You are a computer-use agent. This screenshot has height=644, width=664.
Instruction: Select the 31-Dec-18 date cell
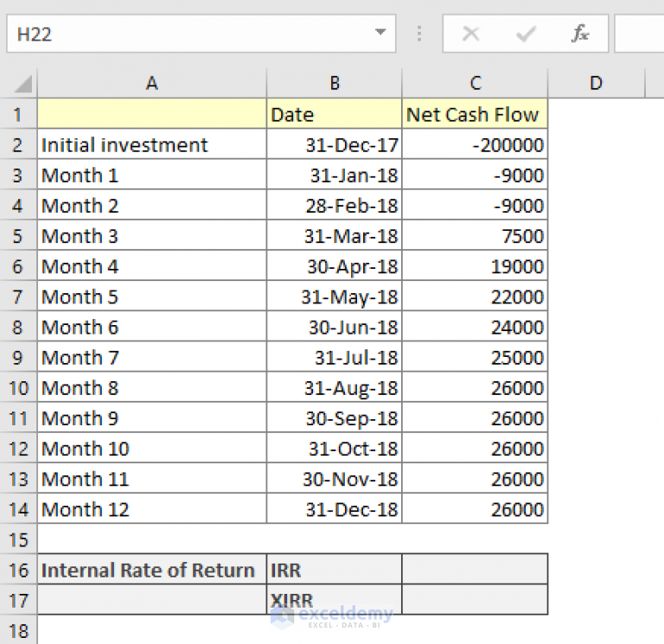[x=334, y=509]
